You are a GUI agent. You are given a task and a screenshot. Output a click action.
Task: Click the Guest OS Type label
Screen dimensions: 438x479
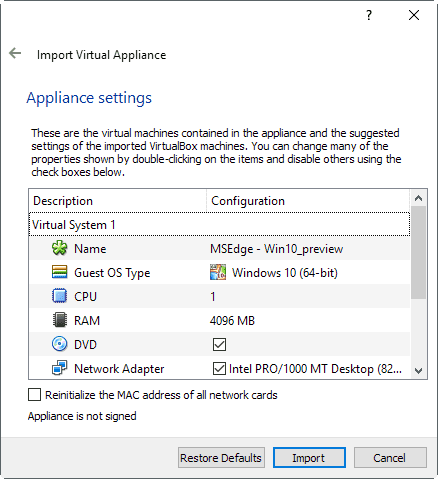click(x=112, y=273)
